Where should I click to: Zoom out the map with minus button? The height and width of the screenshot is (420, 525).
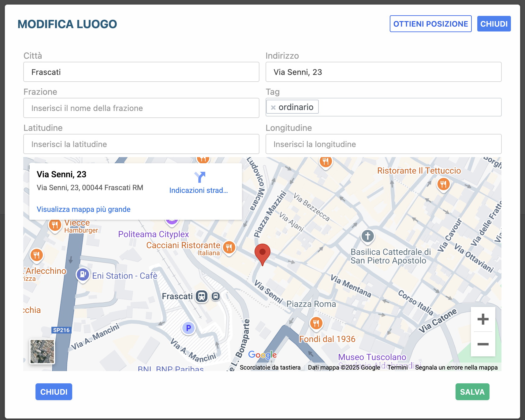483,344
